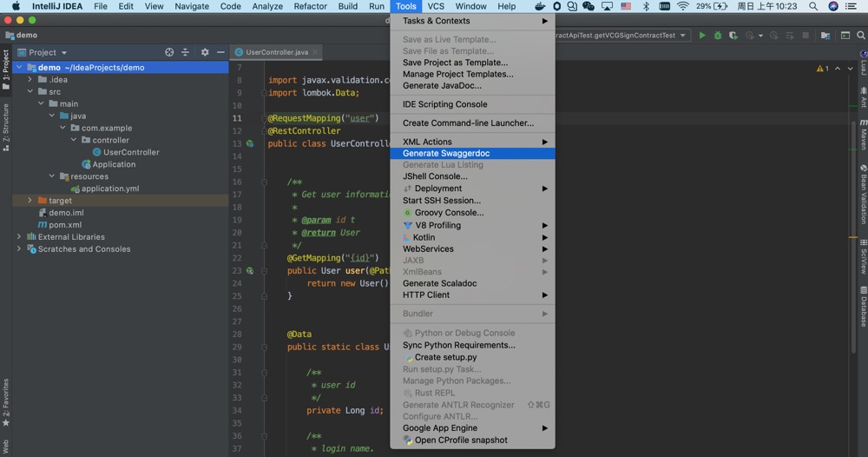This screenshot has height=457, width=868.
Task: Click the Locate/Select Opened File target icon
Action: pos(169,52)
